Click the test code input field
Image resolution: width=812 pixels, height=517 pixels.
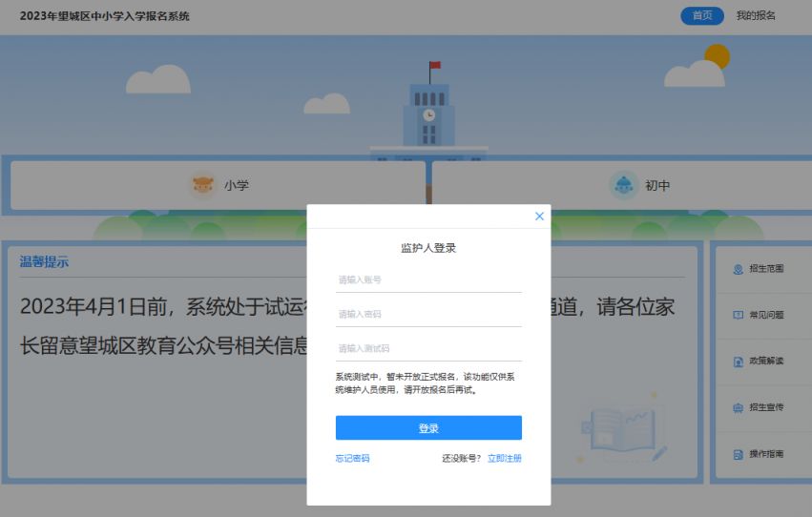point(428,348)
